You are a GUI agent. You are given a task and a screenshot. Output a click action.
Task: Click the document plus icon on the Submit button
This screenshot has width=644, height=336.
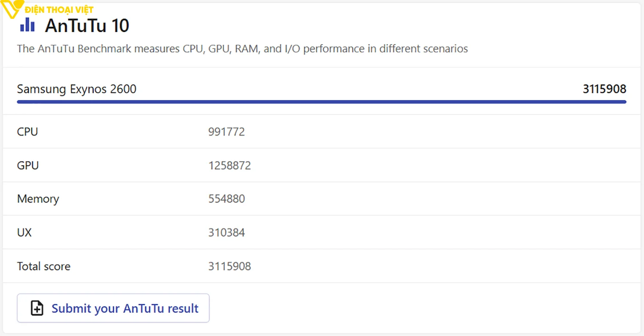point(37,308)
